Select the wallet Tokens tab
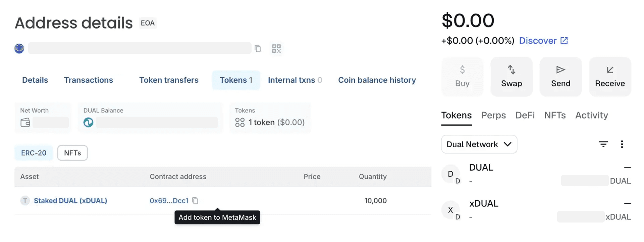This screenshot has height=242, width=644. [x=457, y=115]
